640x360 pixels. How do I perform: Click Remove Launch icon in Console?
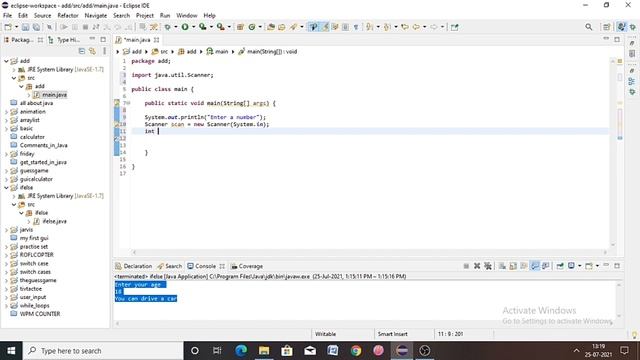tap(477, 266)
